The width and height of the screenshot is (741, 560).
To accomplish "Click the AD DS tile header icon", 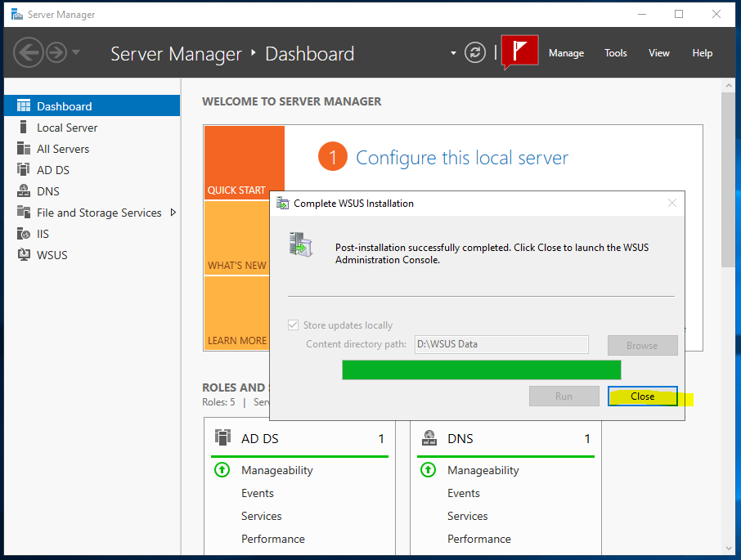I will [222, 437].
